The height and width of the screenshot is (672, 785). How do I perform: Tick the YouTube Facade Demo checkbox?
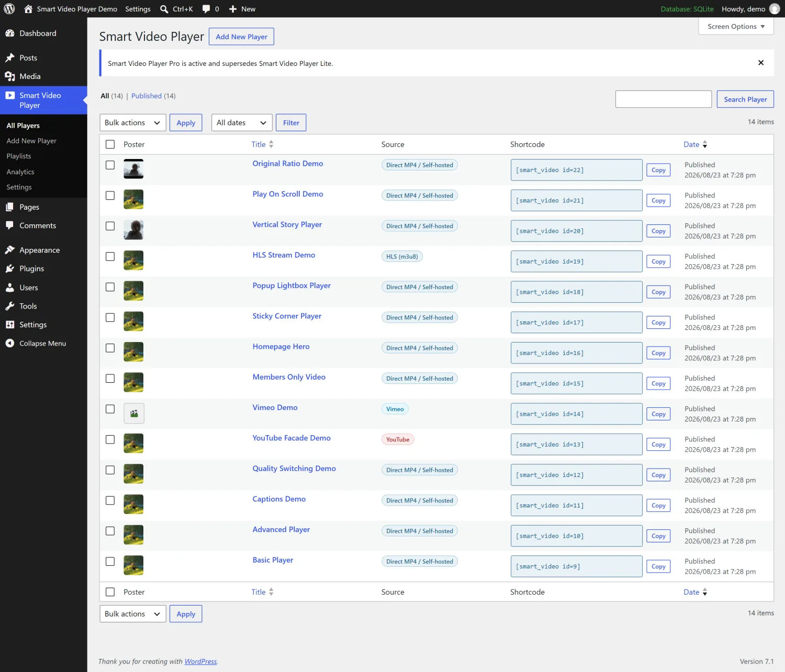pyautogui.click(x=110, y=439)
